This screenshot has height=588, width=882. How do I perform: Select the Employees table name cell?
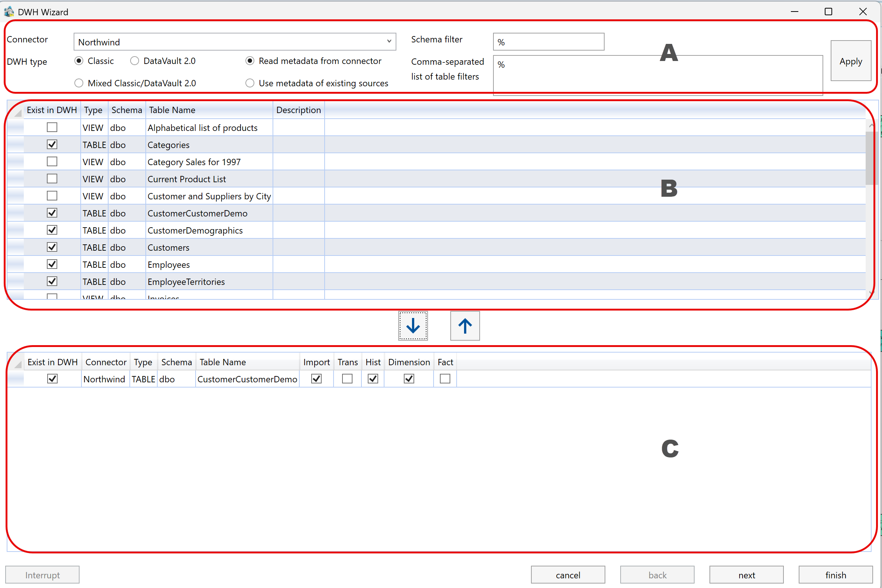(x=209, y=264)
